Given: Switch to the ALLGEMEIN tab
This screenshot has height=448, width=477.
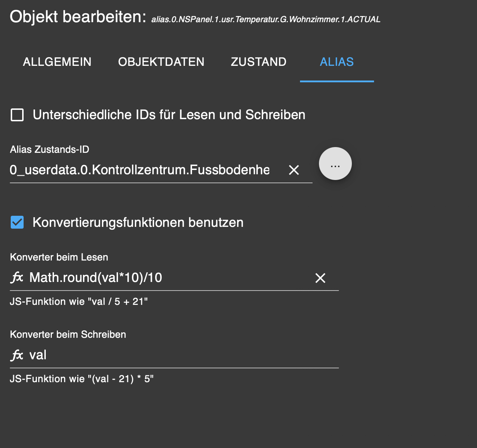Looking at the screenshot, I should click(57, 62).
